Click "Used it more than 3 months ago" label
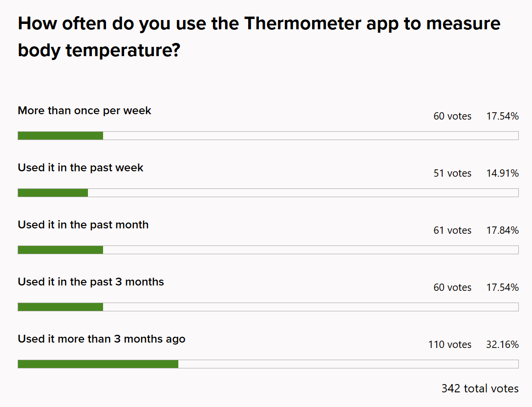This screenshot has height=407, width=532. 102,339
